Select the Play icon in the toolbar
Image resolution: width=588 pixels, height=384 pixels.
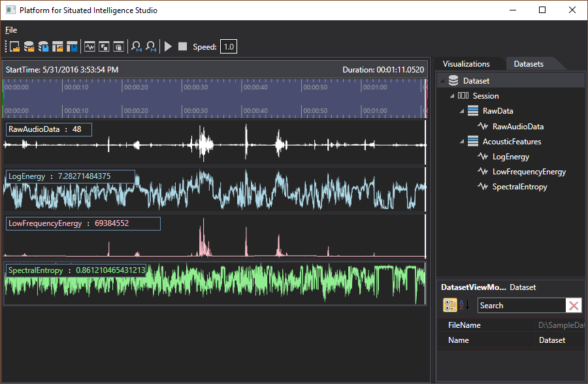167,46
